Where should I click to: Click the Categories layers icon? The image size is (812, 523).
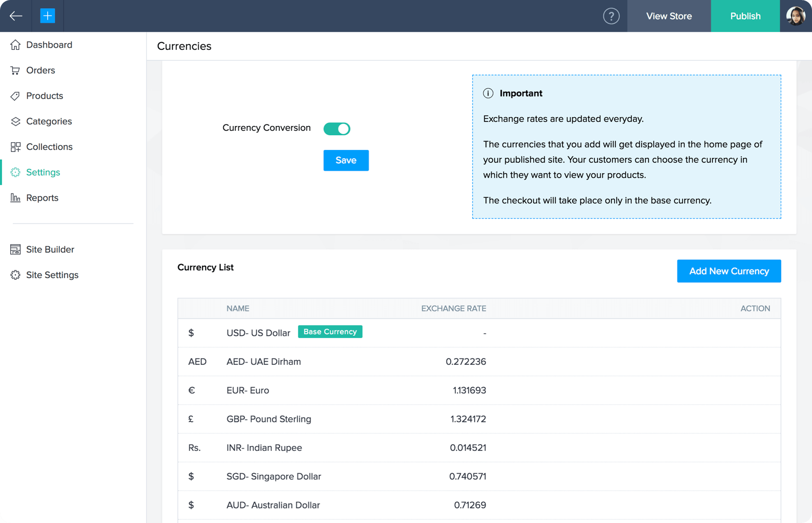[16, 121]
